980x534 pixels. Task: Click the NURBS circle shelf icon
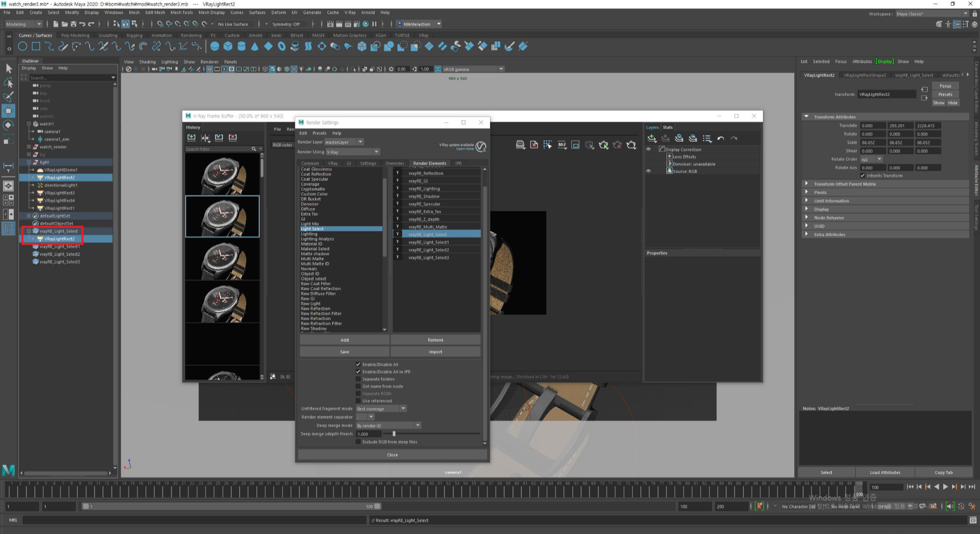pyautogui.click(x=23, y=47)
